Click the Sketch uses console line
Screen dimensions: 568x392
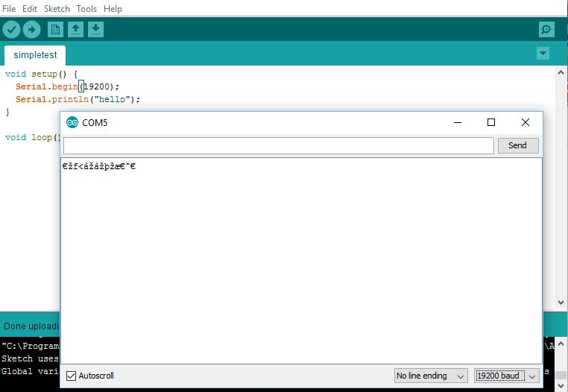pyautogui.click(x=30, y=358)
